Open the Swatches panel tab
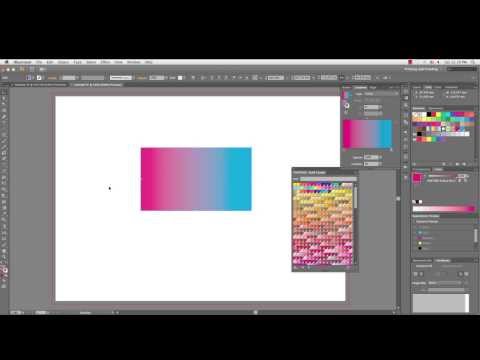 pyautogui.click(x=419, y=109)
